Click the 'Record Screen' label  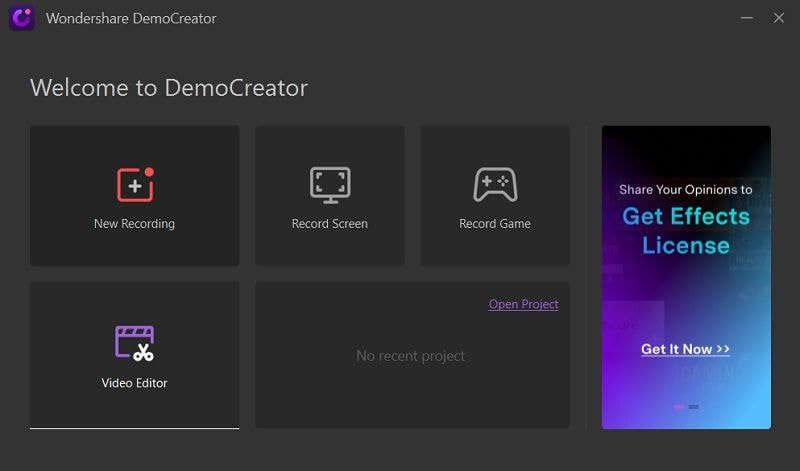tap(330, 224)
